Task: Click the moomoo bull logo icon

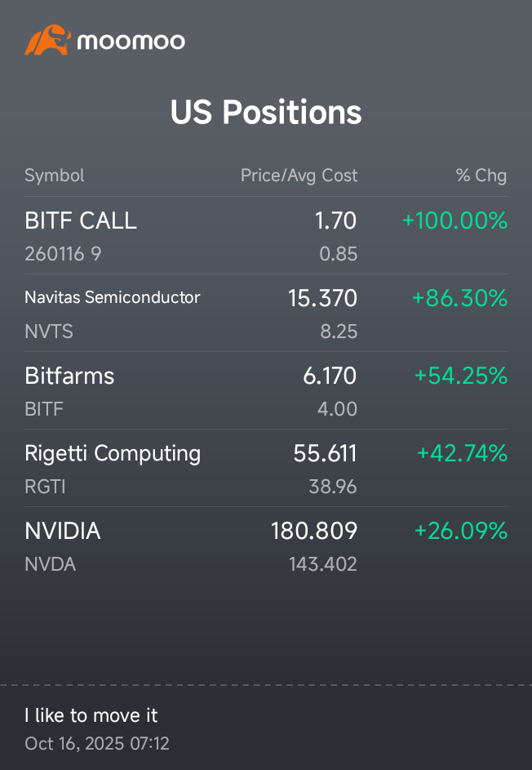Action: pos(47,40)
